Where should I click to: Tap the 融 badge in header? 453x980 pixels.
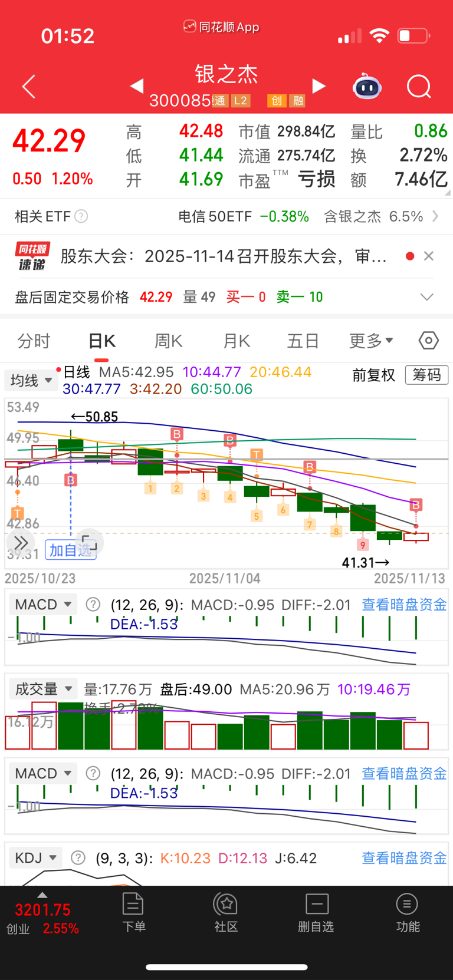tap(297, 101)
